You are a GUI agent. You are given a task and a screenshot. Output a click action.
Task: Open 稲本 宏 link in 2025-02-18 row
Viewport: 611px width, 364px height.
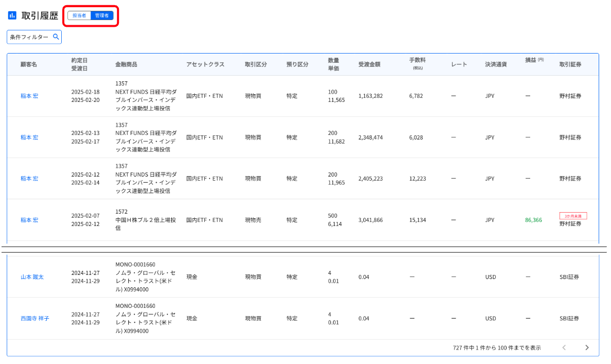tap(29, 96)
